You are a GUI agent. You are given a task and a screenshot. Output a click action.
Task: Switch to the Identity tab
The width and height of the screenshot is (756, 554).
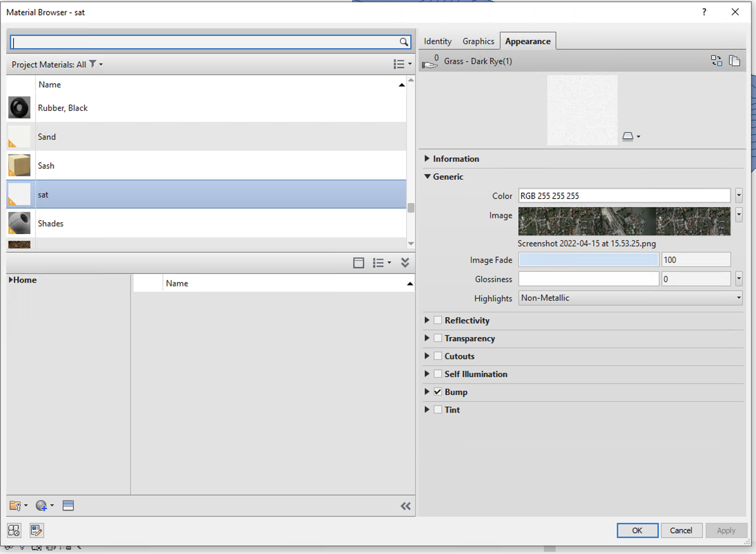[437, 41]
